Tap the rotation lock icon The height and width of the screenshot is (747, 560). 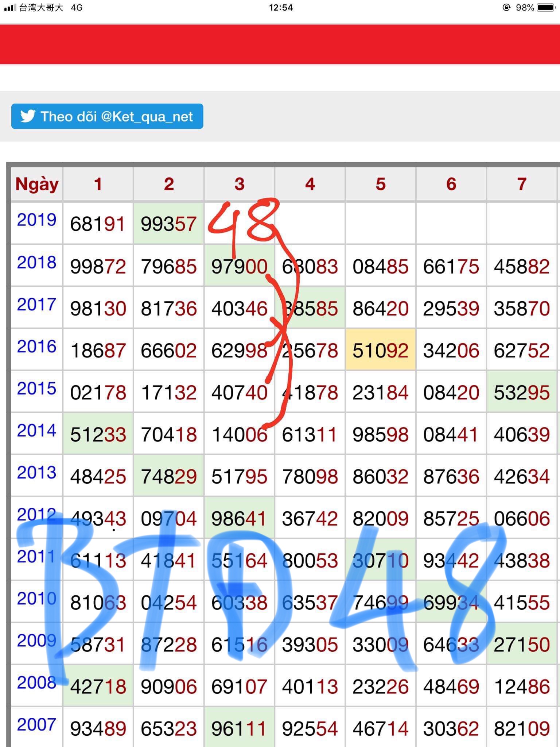pos(506,8)
